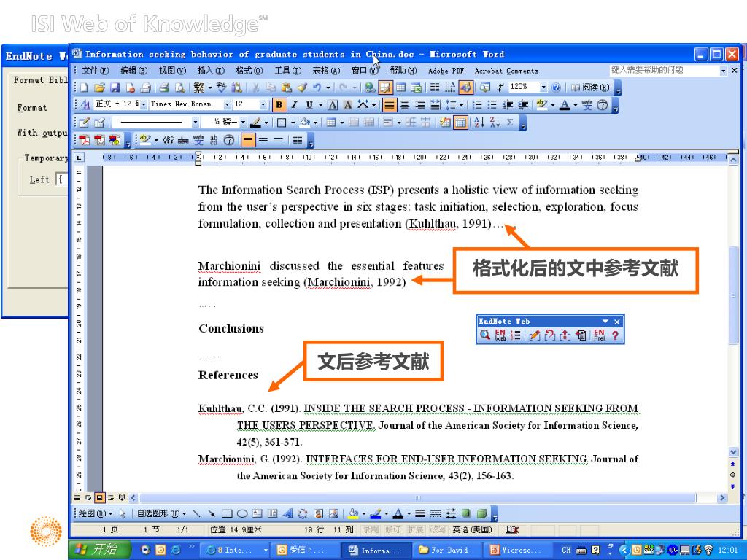Click red question mark help icon in EndNote Web
The image size is (747, 560).
click(615, 335)
